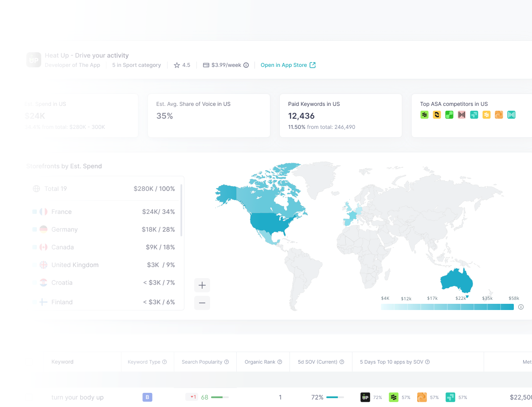Click Australia on the world map
532x407 pixels.
click(456, 281)
